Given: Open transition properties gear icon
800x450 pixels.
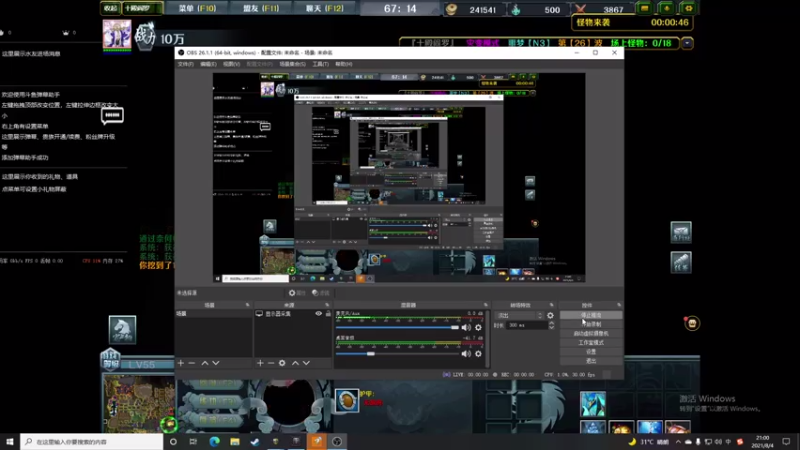Looking at the screenshot, I should pos(550,315).
